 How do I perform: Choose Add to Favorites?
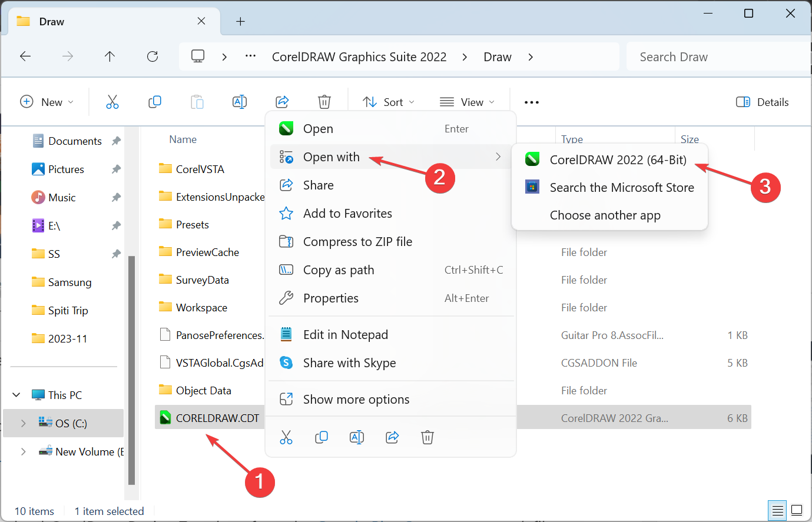coord(391,213)
